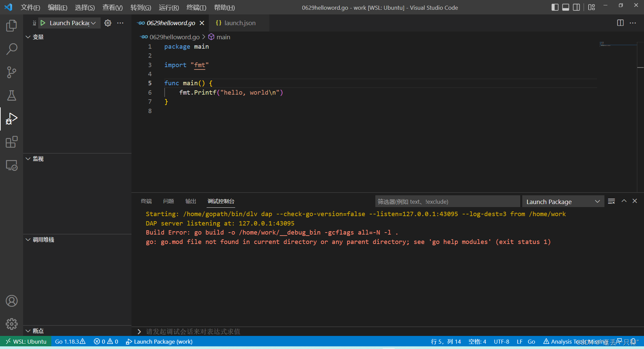Open the 运行 menu
The width and height of the screenshot is (644, 349).
[x=169, y=7]
